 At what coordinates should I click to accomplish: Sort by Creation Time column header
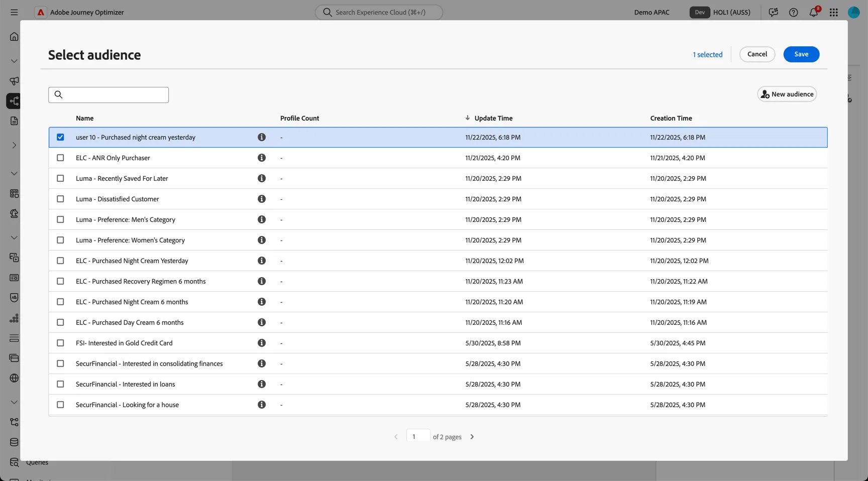pos(671,118)
